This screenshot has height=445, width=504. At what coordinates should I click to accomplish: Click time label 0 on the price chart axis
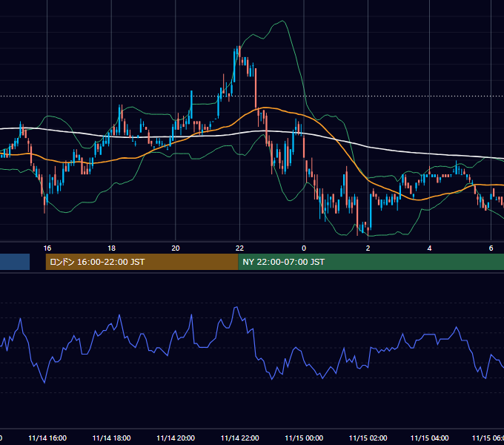point(304,248)
